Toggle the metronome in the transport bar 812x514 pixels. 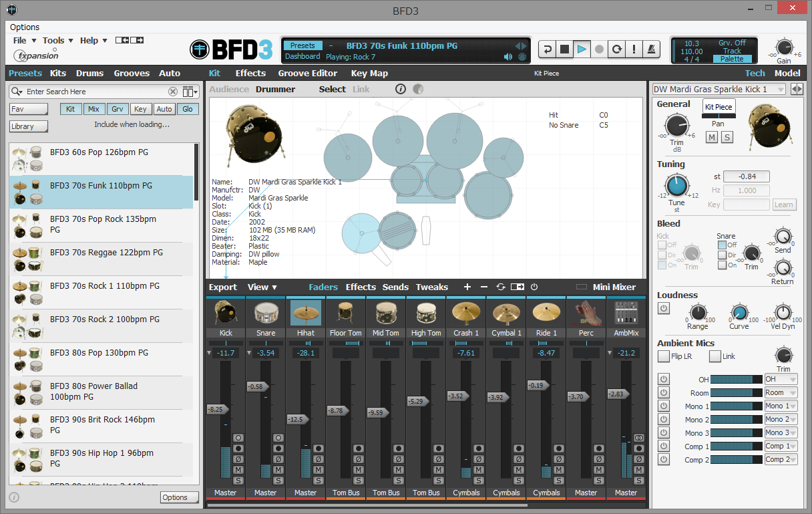pos(651,49)
